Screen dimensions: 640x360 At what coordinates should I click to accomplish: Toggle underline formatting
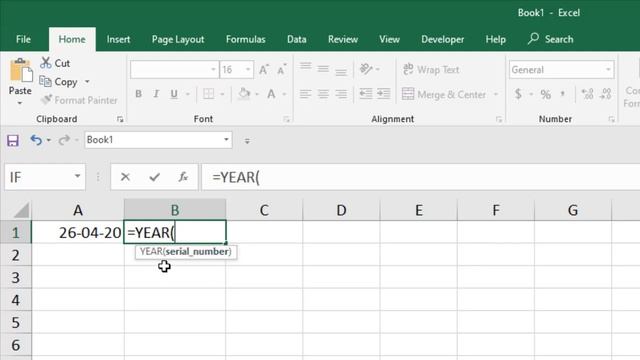coord(174,94)
